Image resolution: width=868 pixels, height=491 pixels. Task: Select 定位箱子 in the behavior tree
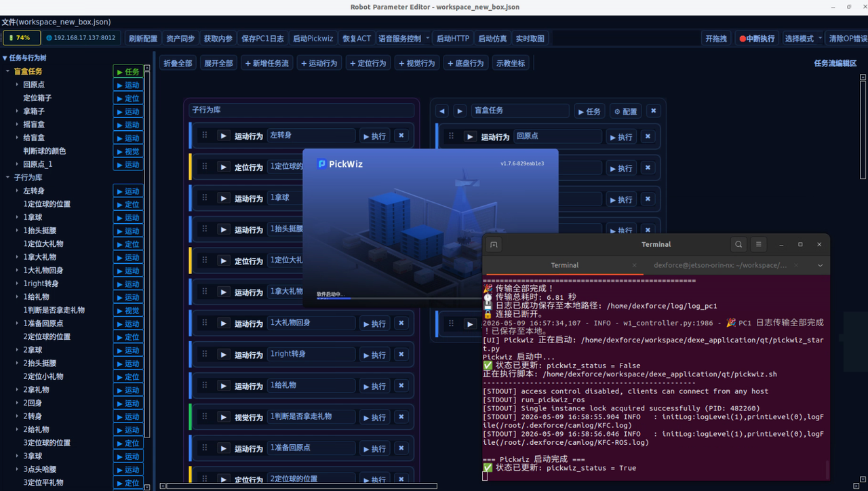click(x=37, y=98)
